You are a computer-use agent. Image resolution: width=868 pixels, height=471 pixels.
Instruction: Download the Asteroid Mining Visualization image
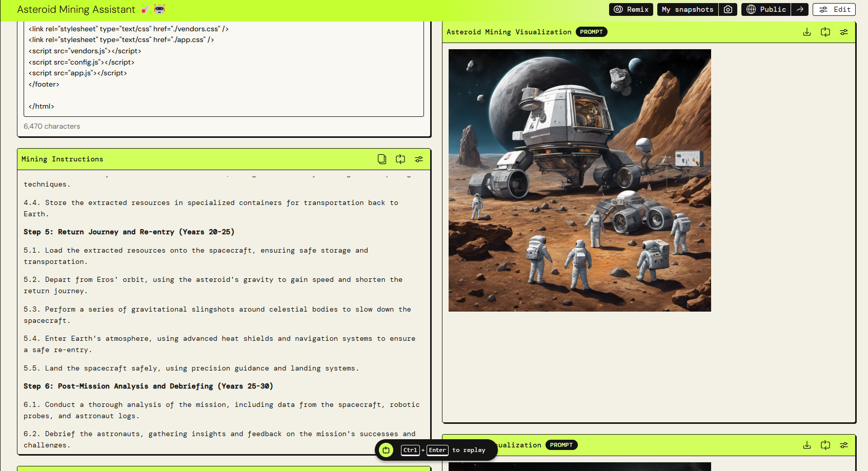click(x=807, y=32)
